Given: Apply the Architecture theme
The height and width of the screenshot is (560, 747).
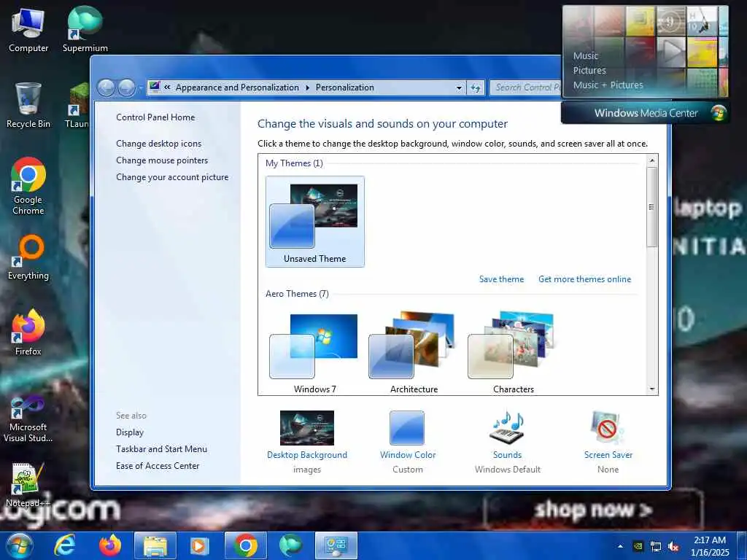Looking at the screenshot, I should pyautogui.click(x=414, y=352).
